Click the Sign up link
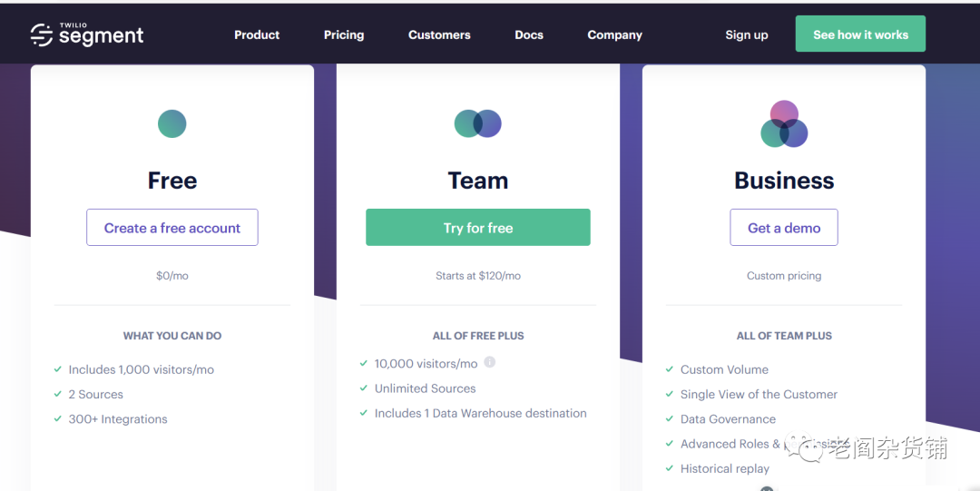This screenshot has height=491, width=980. click(746, 35)
